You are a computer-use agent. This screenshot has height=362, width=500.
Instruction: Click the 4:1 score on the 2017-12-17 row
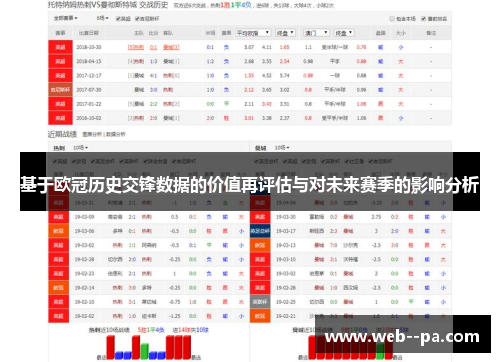tap(153, 76)
